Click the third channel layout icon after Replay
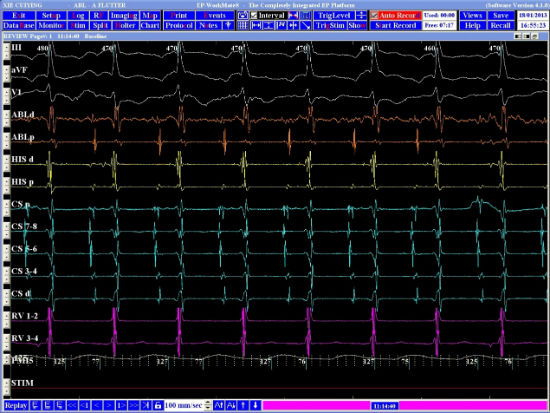 (x=60, y=406)
